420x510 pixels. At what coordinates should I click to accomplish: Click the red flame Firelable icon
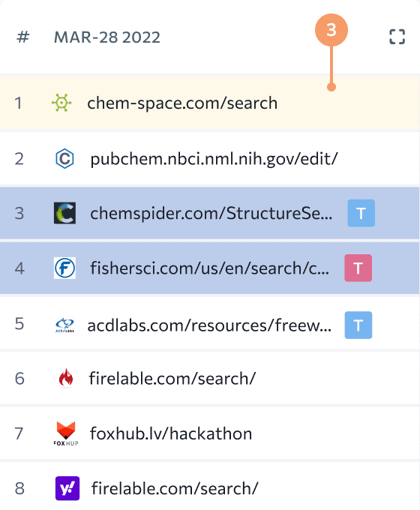pyautogui.click(x=66, y=378)
